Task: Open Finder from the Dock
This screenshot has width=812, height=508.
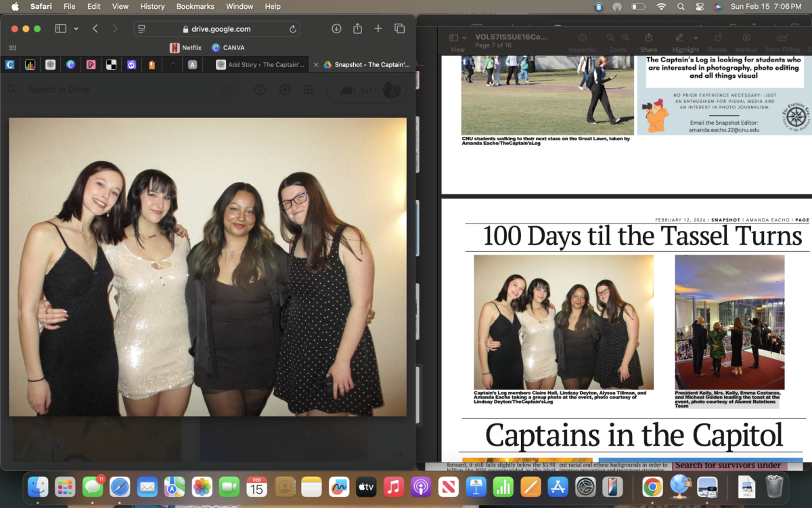Action: coord(37,486)
